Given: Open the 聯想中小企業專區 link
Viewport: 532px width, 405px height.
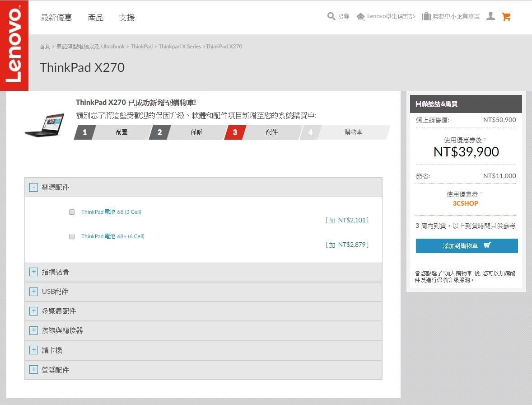Looking at the screenshot, I should [x=456, y=16].
